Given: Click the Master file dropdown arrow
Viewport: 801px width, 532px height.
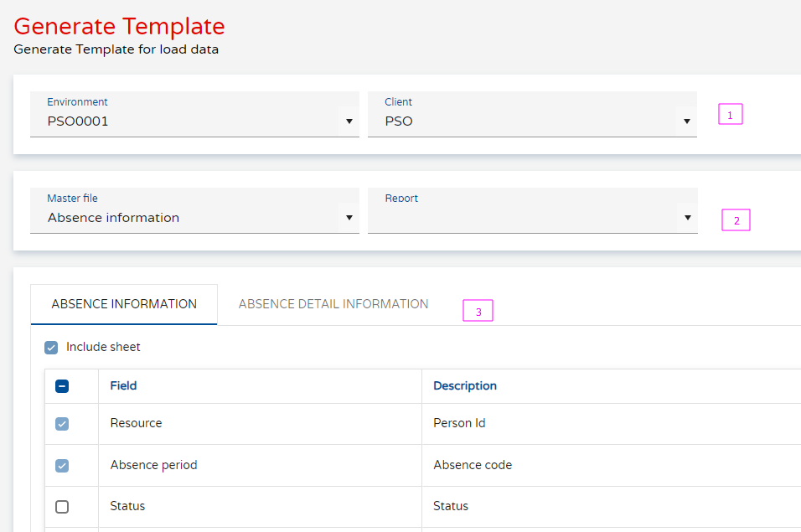Looking at the screenshot, I should (349, 217).
